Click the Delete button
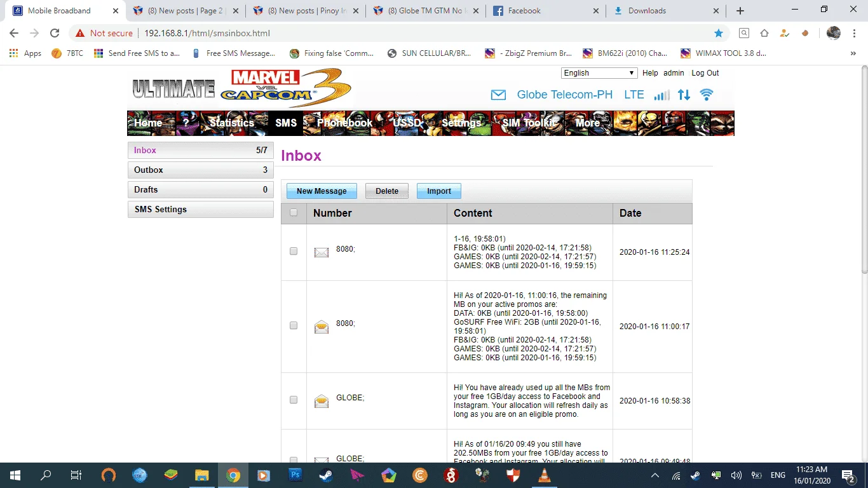Image resolution: width=868 pixels, height=488 pixels. tap(387, 191)
